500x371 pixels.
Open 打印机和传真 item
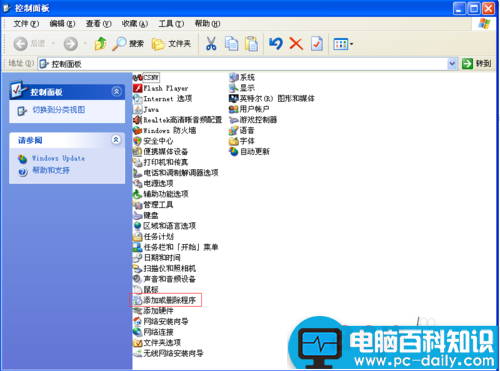click(160, 162)
